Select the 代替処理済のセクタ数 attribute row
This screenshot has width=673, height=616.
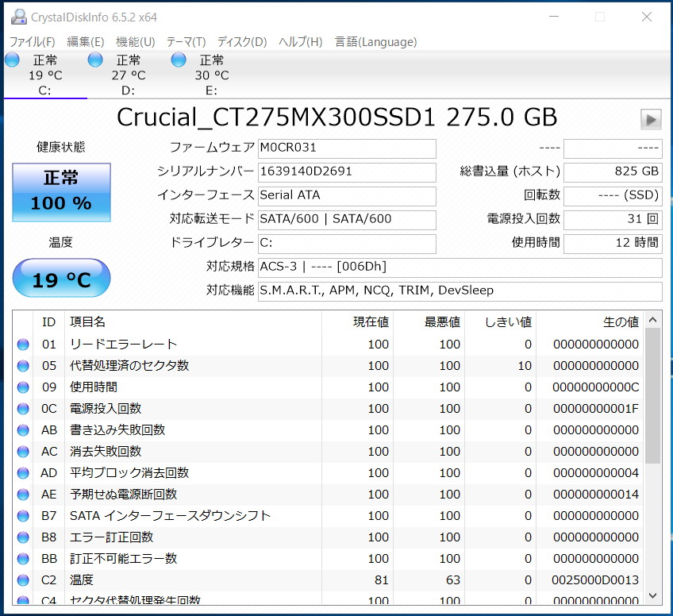[329, 366]
